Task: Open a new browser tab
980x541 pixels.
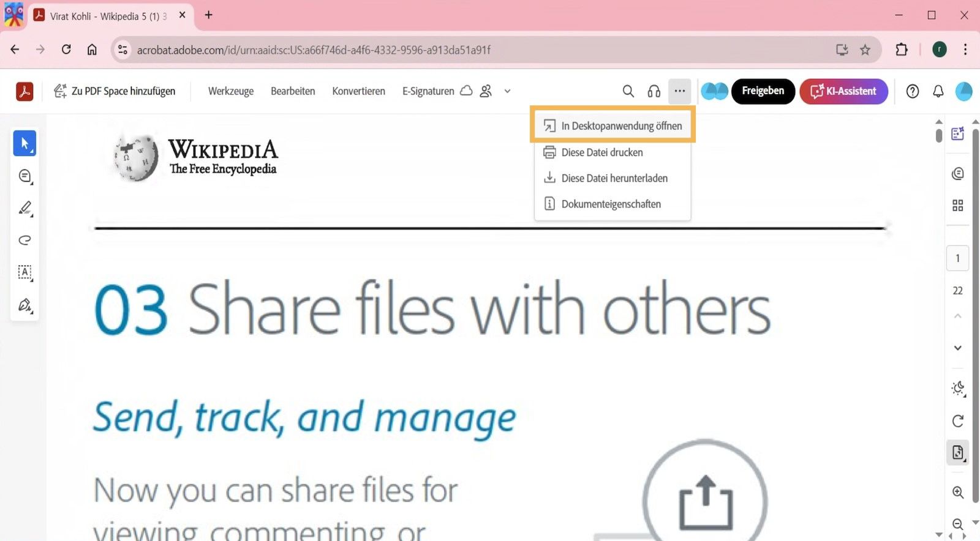Action: (208, 15)
